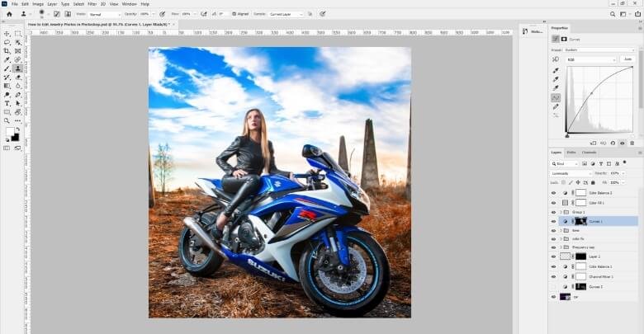644x334 pixels.
Task: Select the document tab title
Action: point(98,25)
